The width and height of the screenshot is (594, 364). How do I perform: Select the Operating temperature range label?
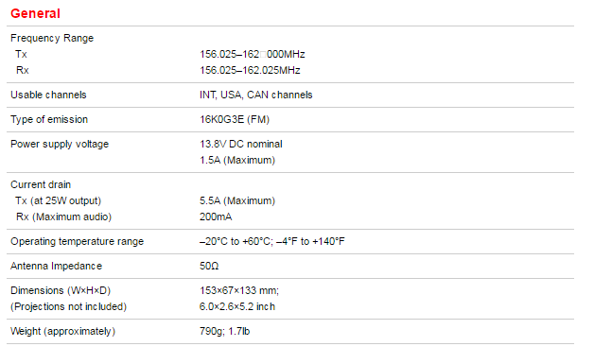coord(78,242)
